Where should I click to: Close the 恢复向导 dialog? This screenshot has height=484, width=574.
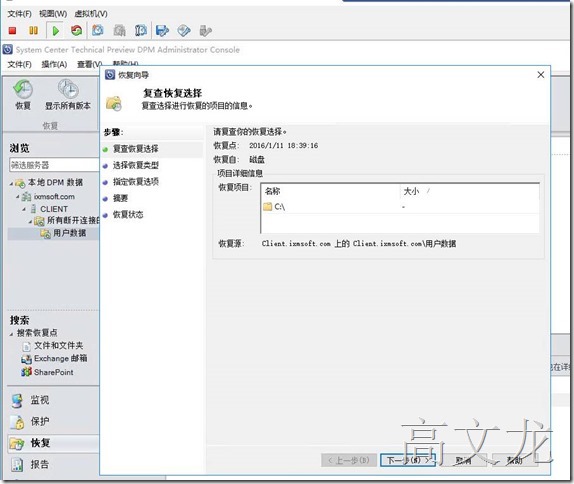(541, 75)
